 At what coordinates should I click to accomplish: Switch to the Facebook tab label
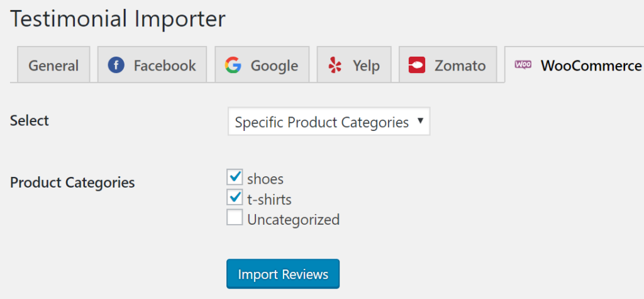tap(165, 66)
